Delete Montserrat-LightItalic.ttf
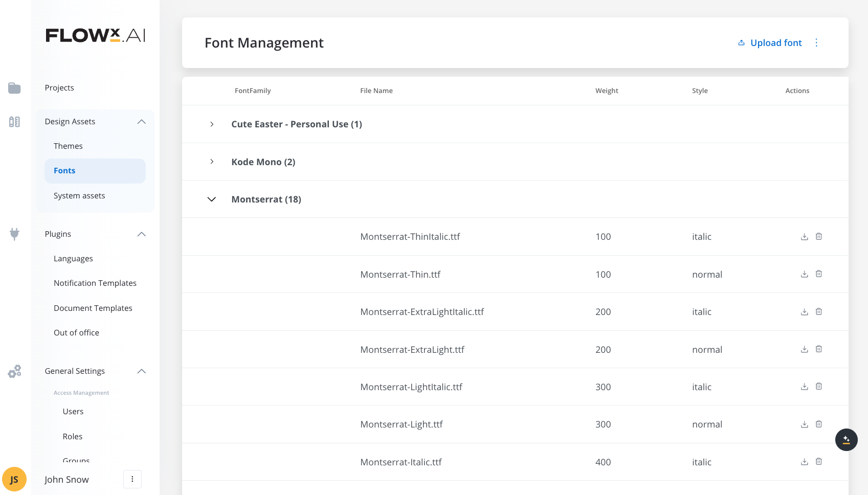This screenshot has height=495, width=868. point(818,387)
